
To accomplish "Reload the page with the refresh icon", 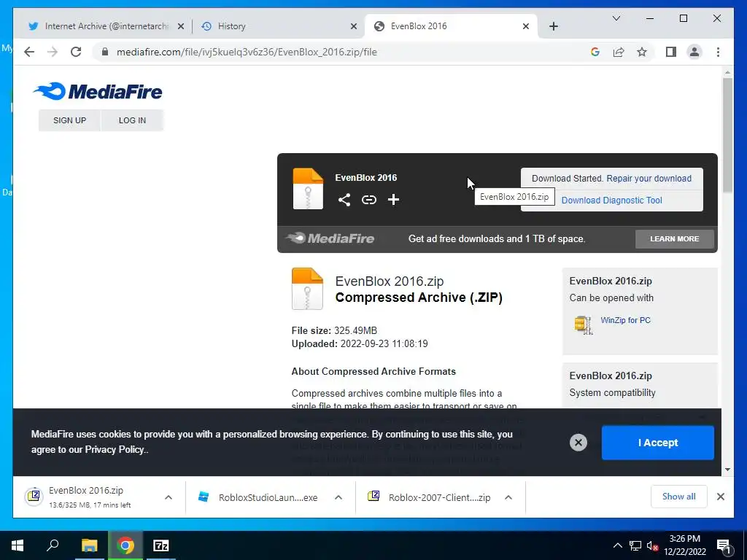I will [x=76, y=52].
